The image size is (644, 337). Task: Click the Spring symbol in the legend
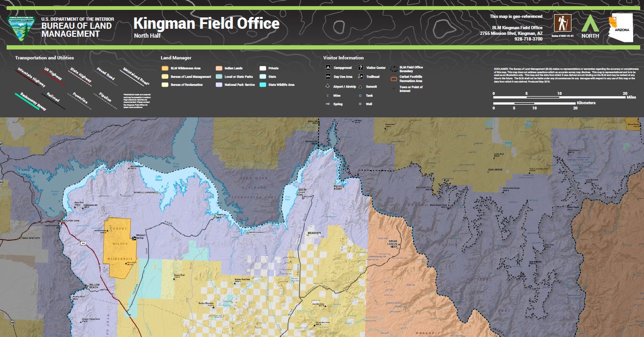[x=327, y=104]
